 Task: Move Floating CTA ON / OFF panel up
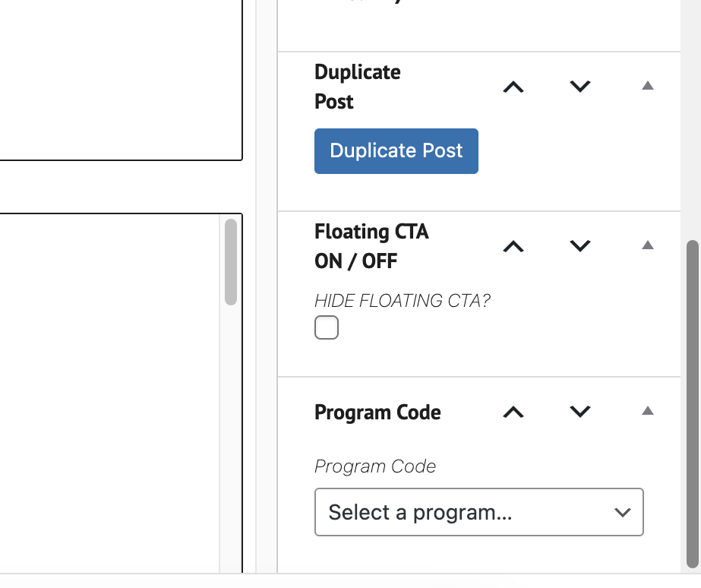[x=513, y=246]
